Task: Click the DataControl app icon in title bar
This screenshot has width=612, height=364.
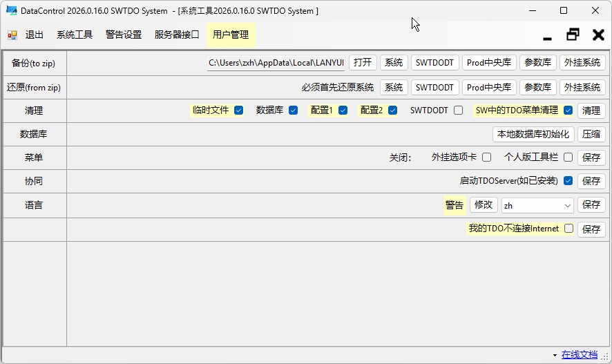Action: [12, 11]
